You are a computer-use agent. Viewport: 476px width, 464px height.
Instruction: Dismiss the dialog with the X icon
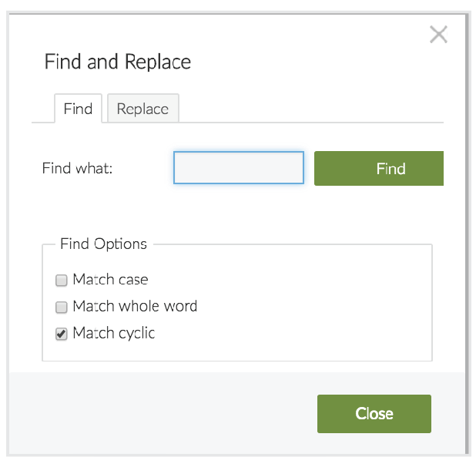point(438,34)
